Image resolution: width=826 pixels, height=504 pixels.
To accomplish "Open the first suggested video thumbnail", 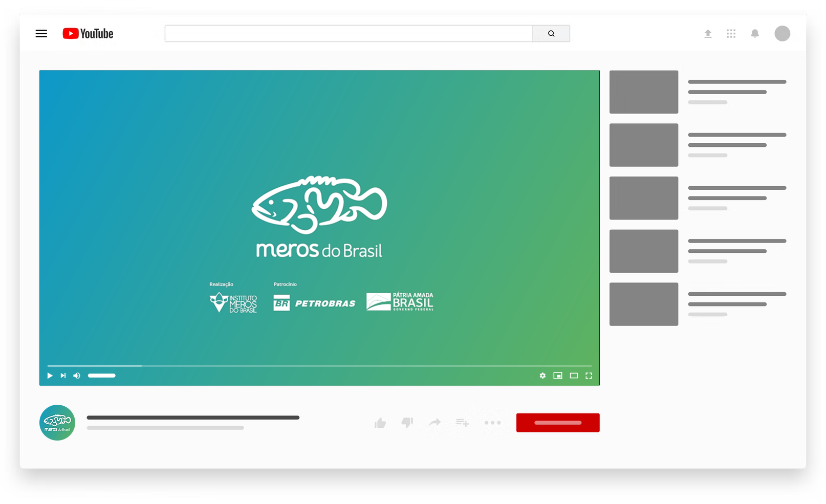I will [x=644, y=92].
